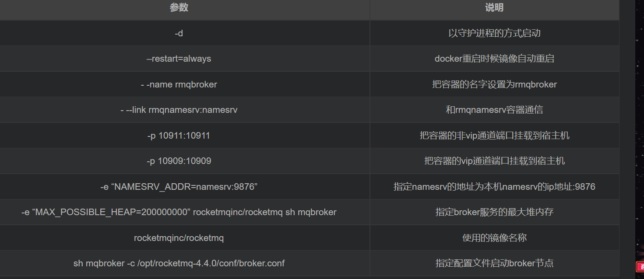Select the NAMESRV_ADDR=namesrv:9876 parameter cell

[179, 187]
